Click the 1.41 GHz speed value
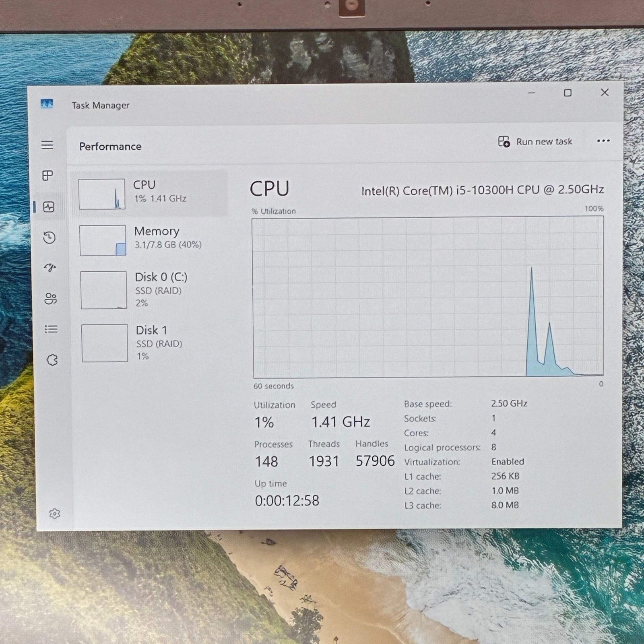644x644 pixels. [x=341, y=422]
